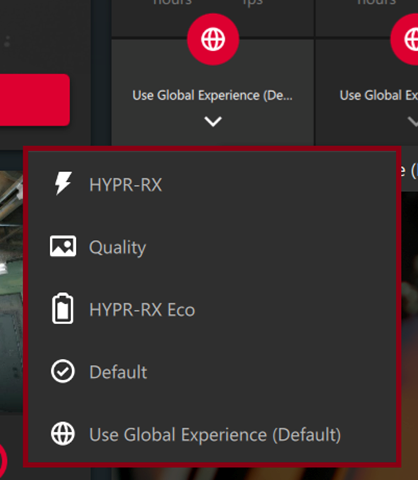The image size is (418, 480).
Task: Click the fully visible red globe profile badge
Action: (213, 39)
